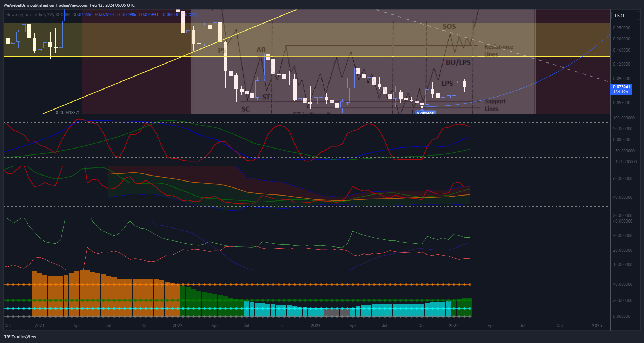The image size is (644, 343).
Task: Click the 0.250000 price axis label
Action: click(x=622, y=28)
